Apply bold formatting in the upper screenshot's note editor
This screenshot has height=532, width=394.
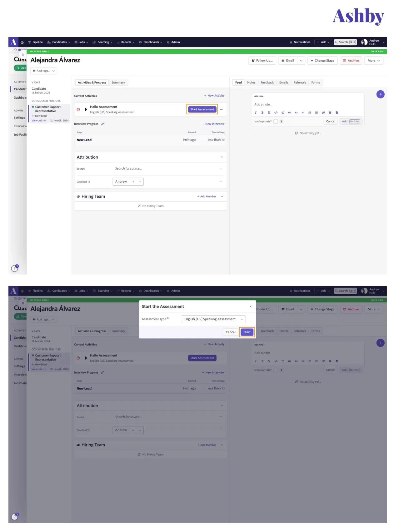point(262,113)
